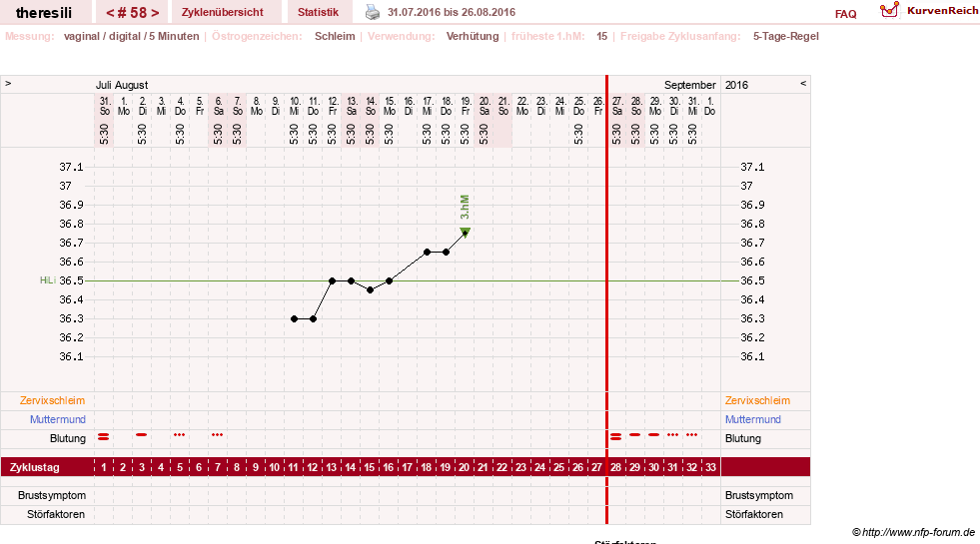Click the HLi baseline label
This screenshot has width=980, height=544.
[x=48, y=280]
